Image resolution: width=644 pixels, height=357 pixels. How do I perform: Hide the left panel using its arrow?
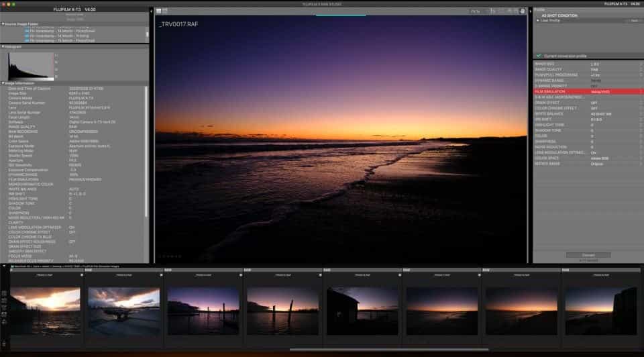(151, 11)
